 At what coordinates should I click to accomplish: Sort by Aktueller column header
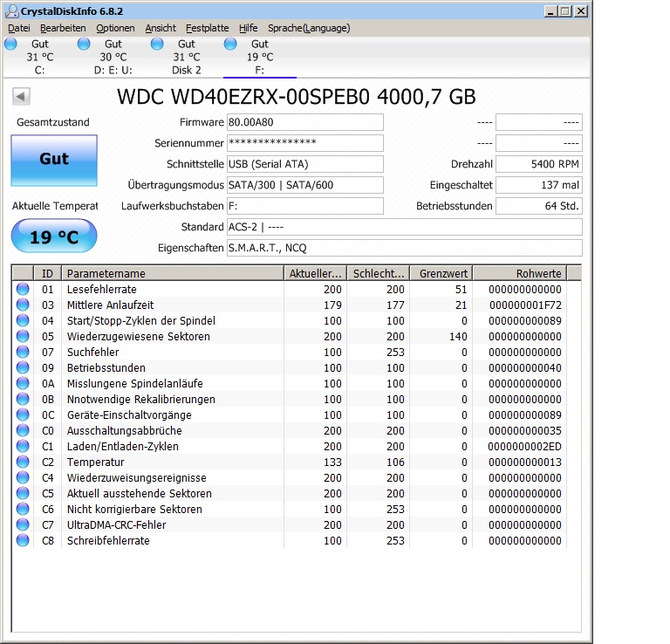(x=315, y=273)
